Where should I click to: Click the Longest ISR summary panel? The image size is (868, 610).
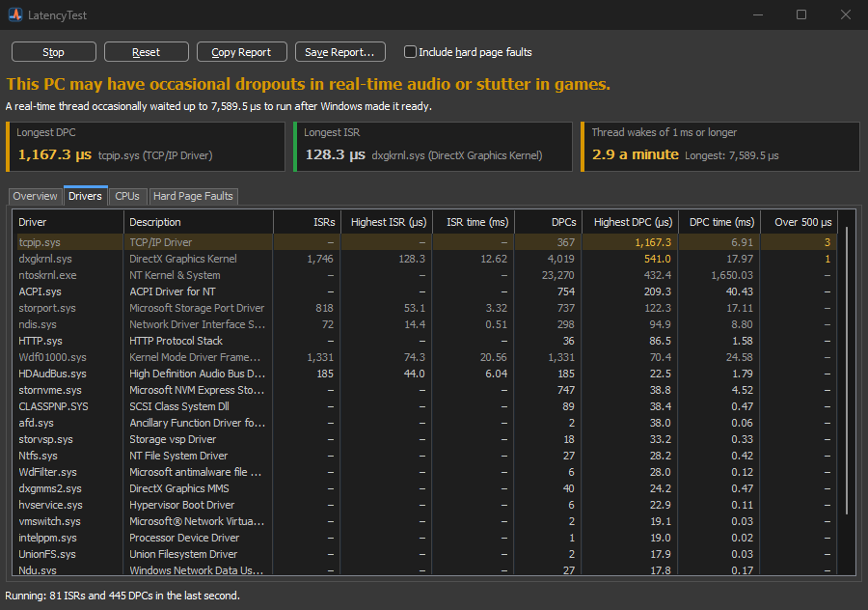coord(433,147)
